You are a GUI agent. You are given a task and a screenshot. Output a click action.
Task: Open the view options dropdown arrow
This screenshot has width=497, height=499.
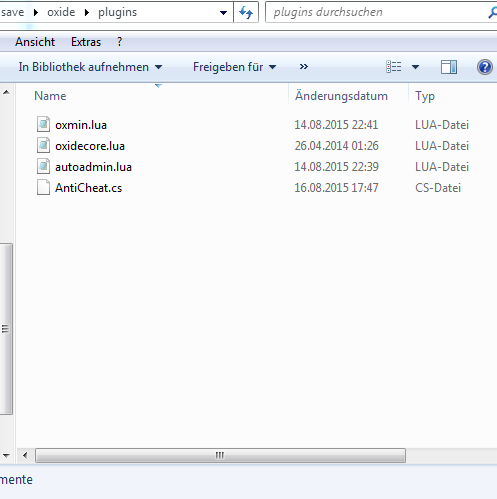point(415,67)
